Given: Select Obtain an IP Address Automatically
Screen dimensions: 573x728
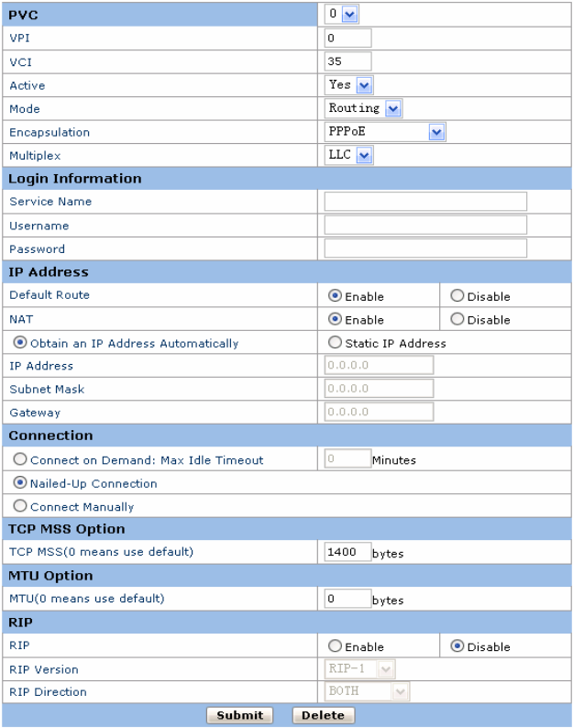Looking at the screenshot, I should 20,343.
